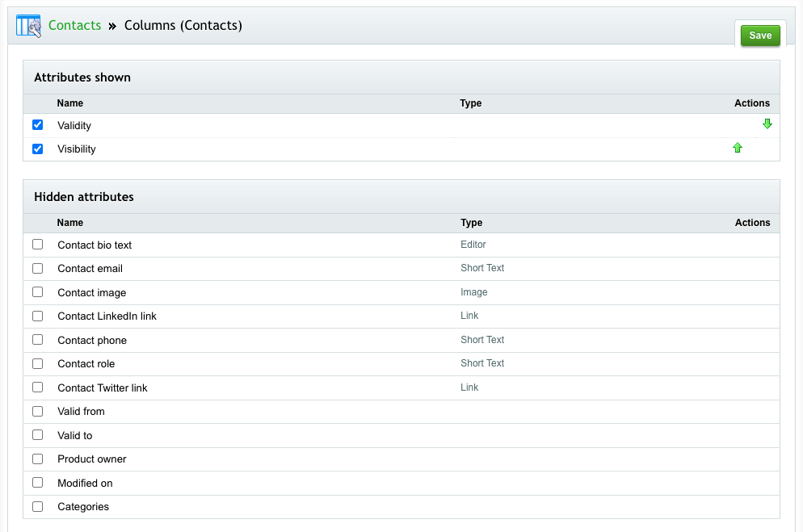Tick the Contact role checkbox
Screen dimensions: 803x532
[37, 364]
